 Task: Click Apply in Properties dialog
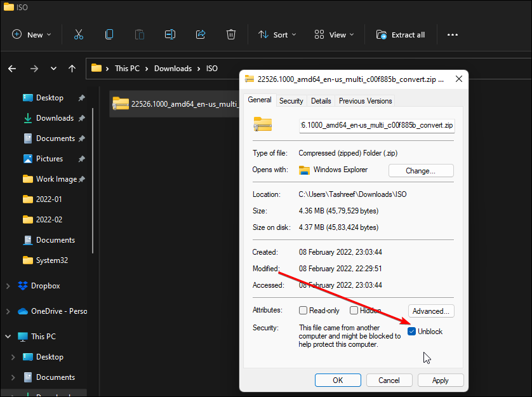tap(441, 380)
